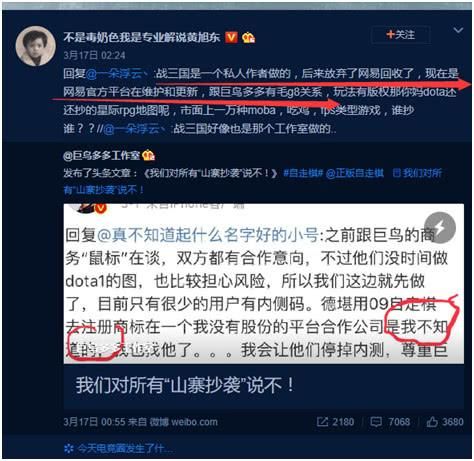Click the thumbs-up like icon showing 3680

(432, 422)
